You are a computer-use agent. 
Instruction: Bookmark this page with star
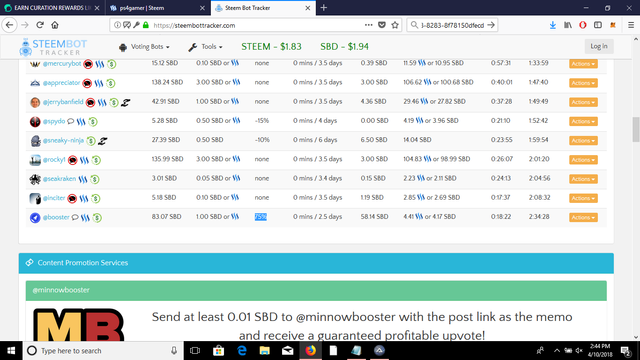pos(395,25)
